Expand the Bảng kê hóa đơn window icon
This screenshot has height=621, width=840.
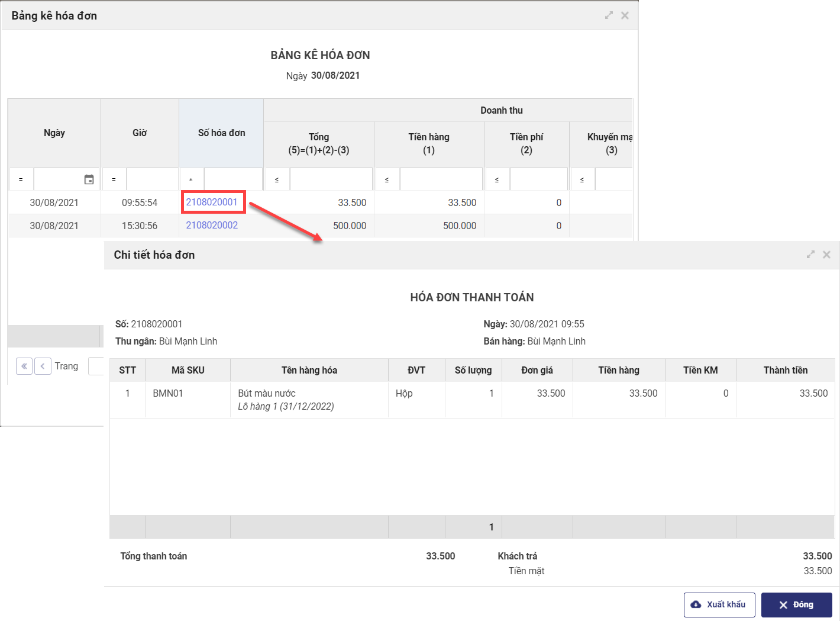609,15
